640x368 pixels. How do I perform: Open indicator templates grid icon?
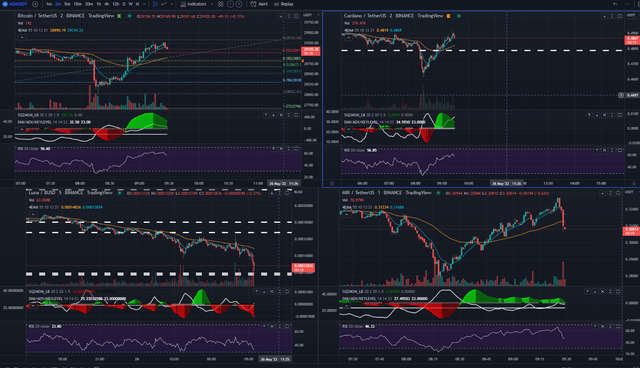click(220, 4)
